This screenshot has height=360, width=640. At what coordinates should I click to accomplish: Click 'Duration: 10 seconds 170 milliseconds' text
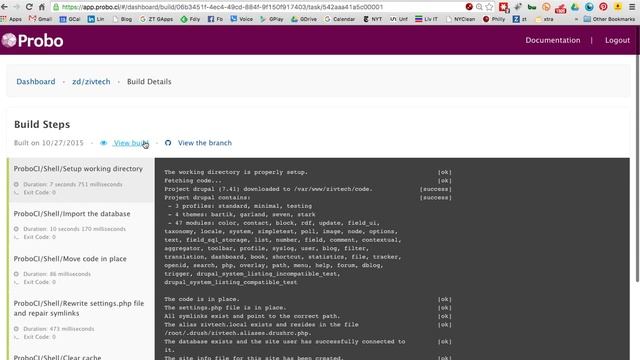(74, 229)
